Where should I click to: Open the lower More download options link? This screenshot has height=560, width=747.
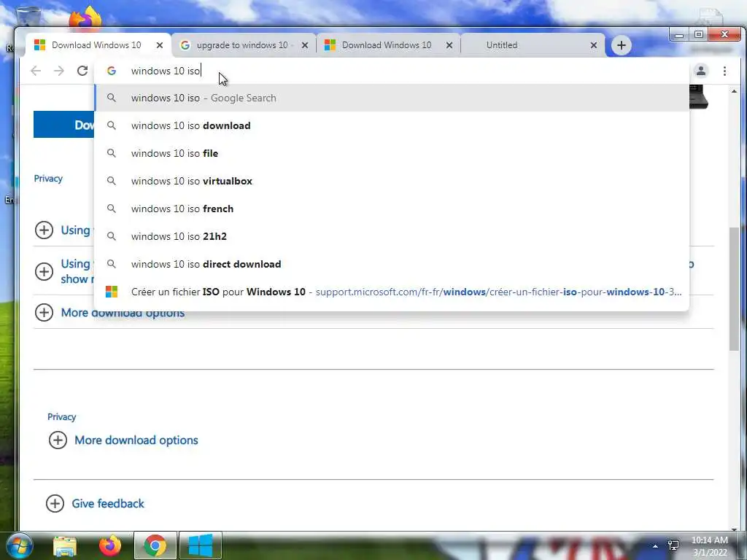pyautogui.click(x=136, y=440)
